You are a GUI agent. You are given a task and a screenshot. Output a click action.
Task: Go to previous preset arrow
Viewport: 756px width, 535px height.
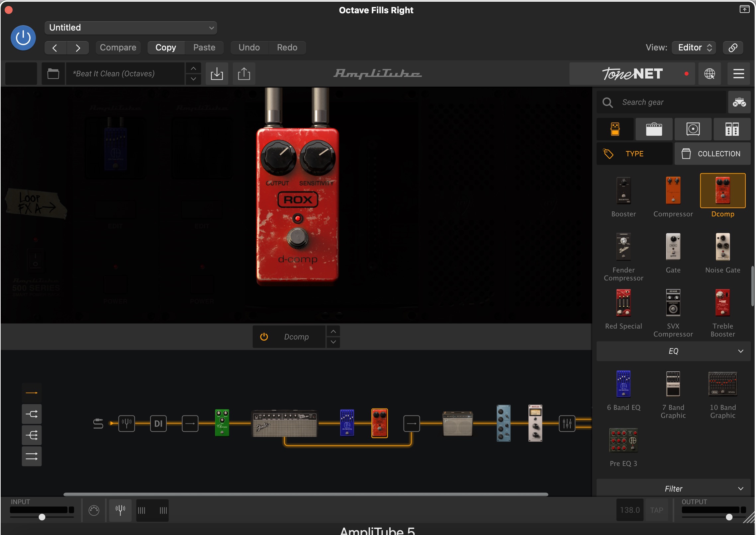coord(55,48)
